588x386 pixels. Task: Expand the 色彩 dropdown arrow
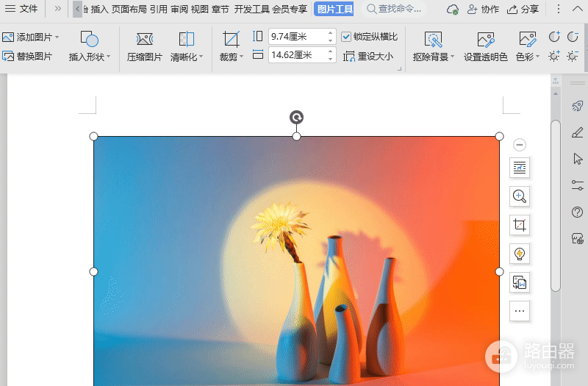[538, 57]
